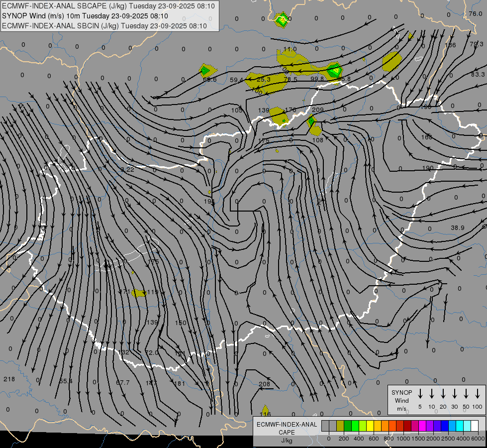Click the legend wind arrow for 10 m/s

431,394
